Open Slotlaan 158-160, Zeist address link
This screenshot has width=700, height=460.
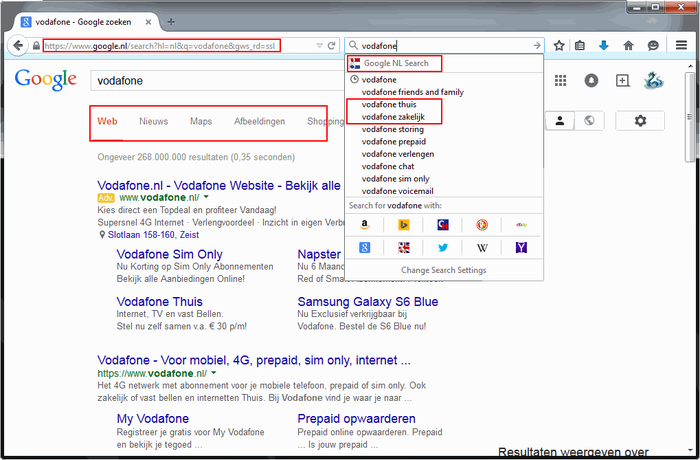pyautogui.click(x=153, y=235)
